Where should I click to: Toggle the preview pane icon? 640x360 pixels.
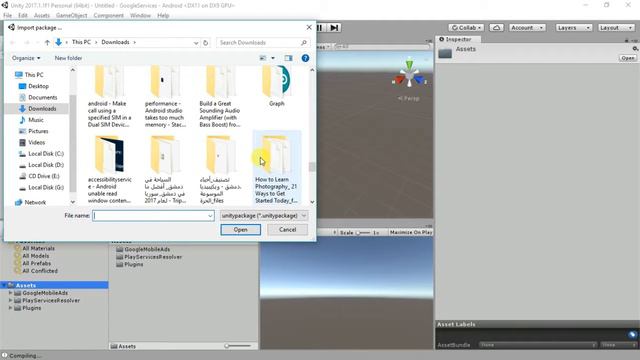click(289, 58)
